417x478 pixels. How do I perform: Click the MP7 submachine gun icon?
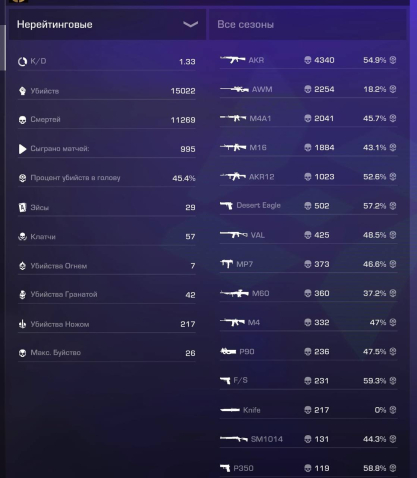coord(227,264)
